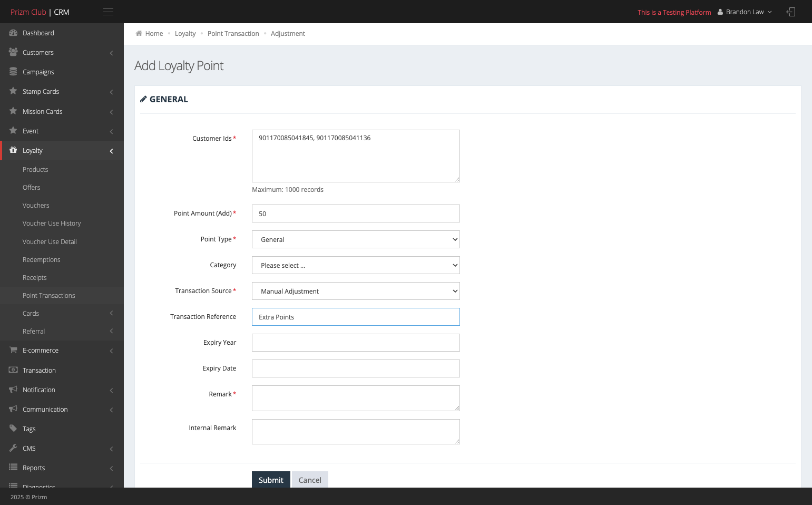This screenshot has height=505, width=812.
Task: Click the Dashboard palette icon
Action: coord(13,33)
